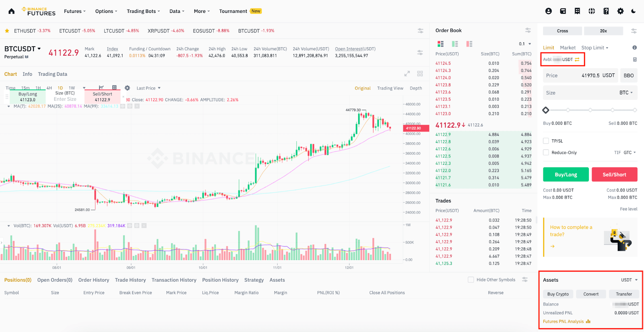The image size is (644, 332).
Task: Show buy orders only order book view
Action: click(x=455, y=44)
